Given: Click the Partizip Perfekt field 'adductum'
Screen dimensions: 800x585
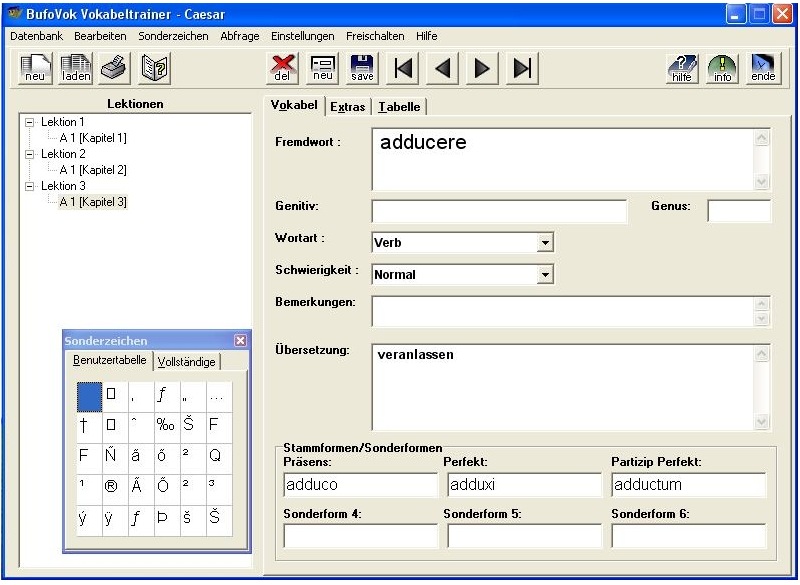Looking at the screenshot, I should (x=689, y=485).
